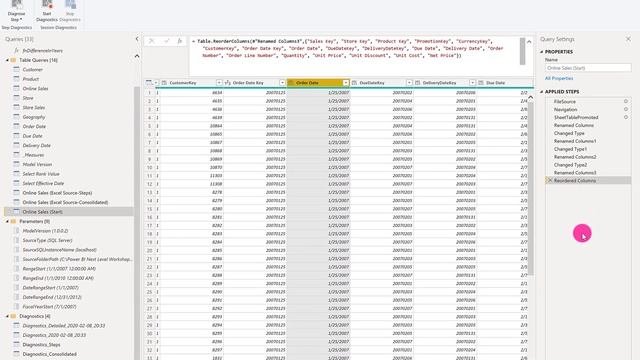Click the table icon of Diagnostics_Steps
The height and width of the screenshot is (360, 640).
click(16, 344)
